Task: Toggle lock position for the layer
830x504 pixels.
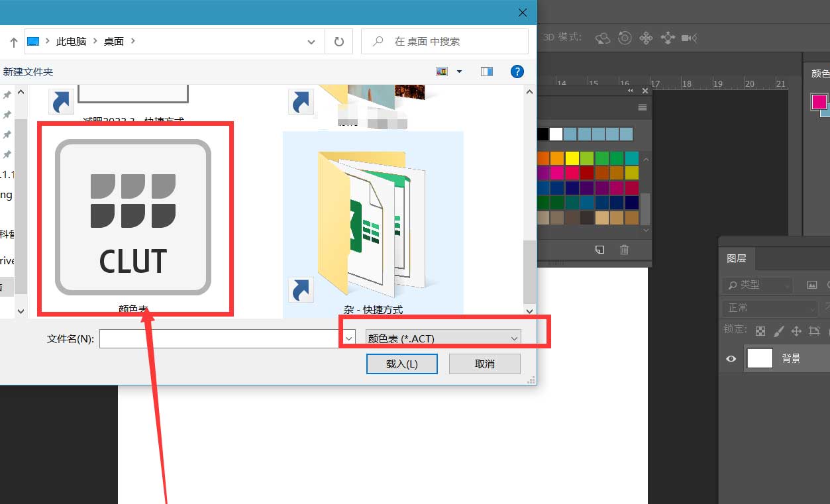Action: click(797, 330)
